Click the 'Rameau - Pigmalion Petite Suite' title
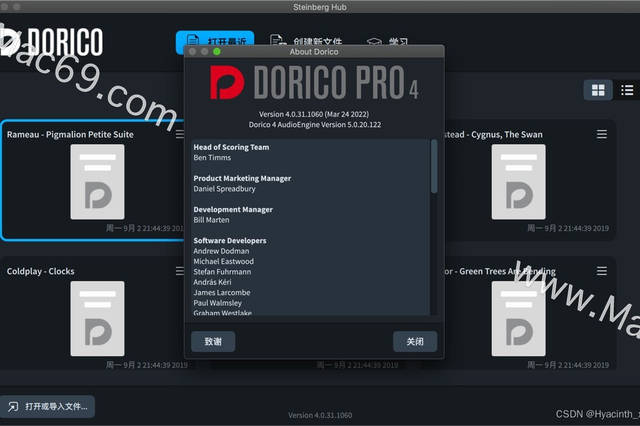Image resolution: width=640 pixels, height=426 pixels. click(70, 135)
